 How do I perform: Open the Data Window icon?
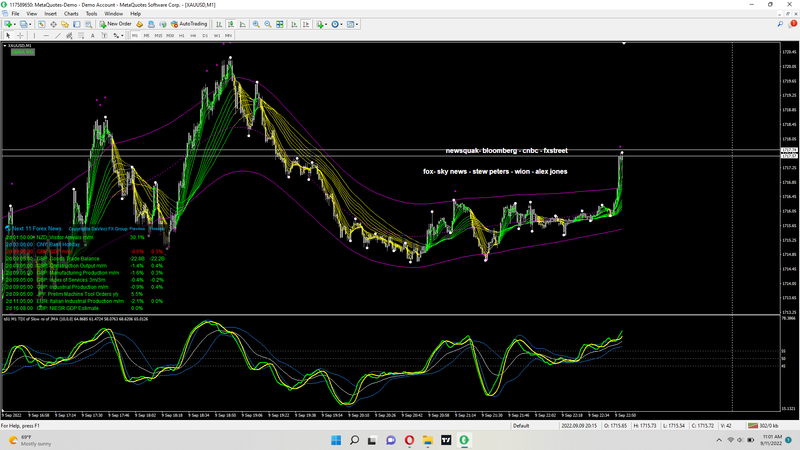[53, 24]
